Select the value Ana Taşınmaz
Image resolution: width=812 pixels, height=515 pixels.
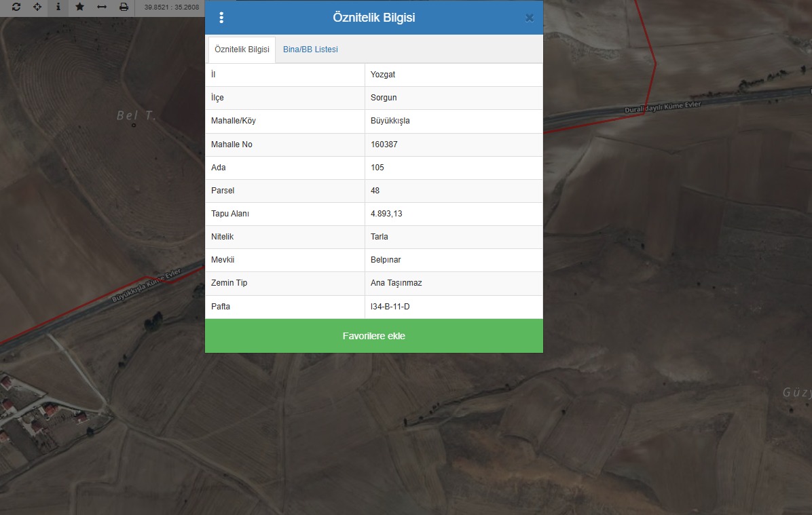point(396,283)
